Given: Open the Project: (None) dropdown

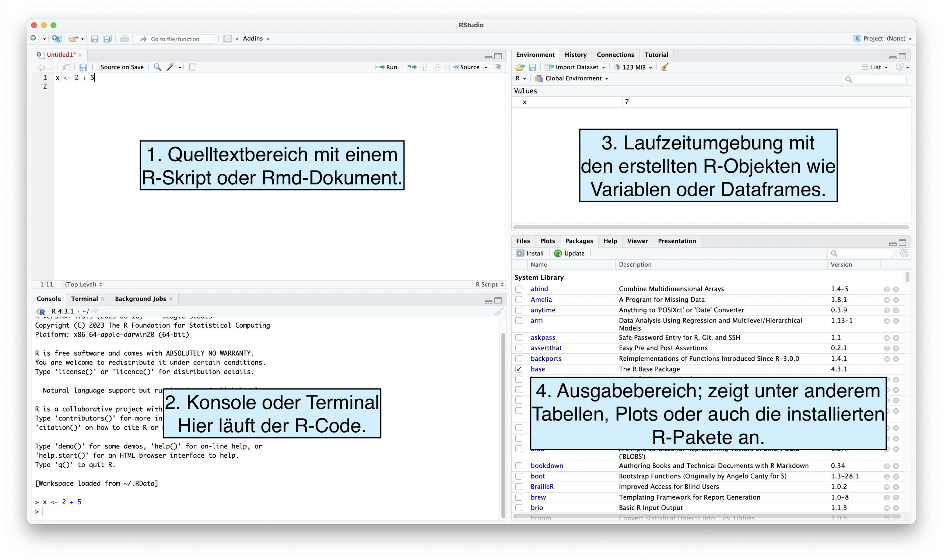Looking at the screenshot, I should tap(882, 39).
